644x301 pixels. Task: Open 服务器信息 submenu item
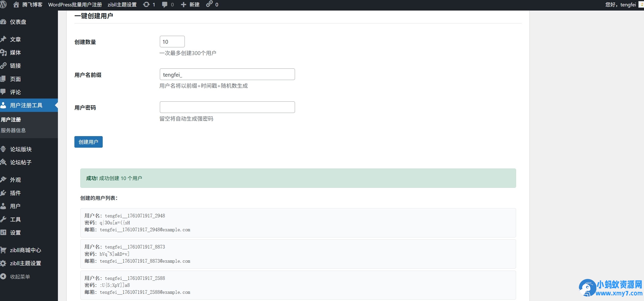coord(13,130)
